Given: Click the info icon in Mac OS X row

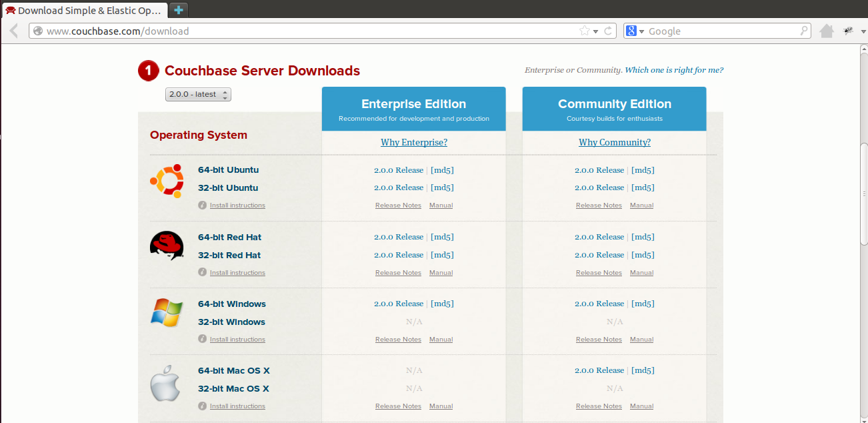Looking at the screenshot, I should coord(203,406).
